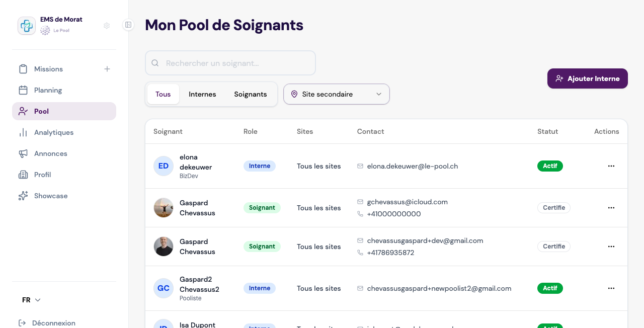Click the ED avatar of elona dekeuwer
The image size is (644, 328).
pyautogui.click(x=164, y=166)
